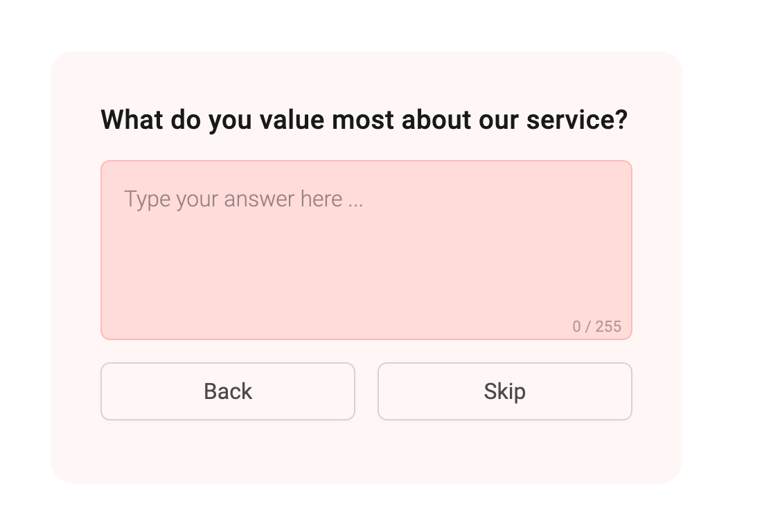Click the Skip button

click(504, 391)
